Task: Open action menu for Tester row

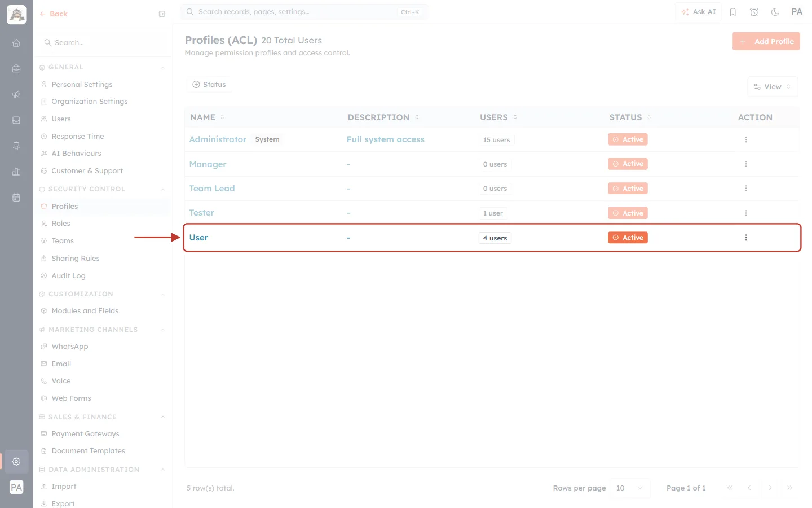Action: tap(745, 213)
